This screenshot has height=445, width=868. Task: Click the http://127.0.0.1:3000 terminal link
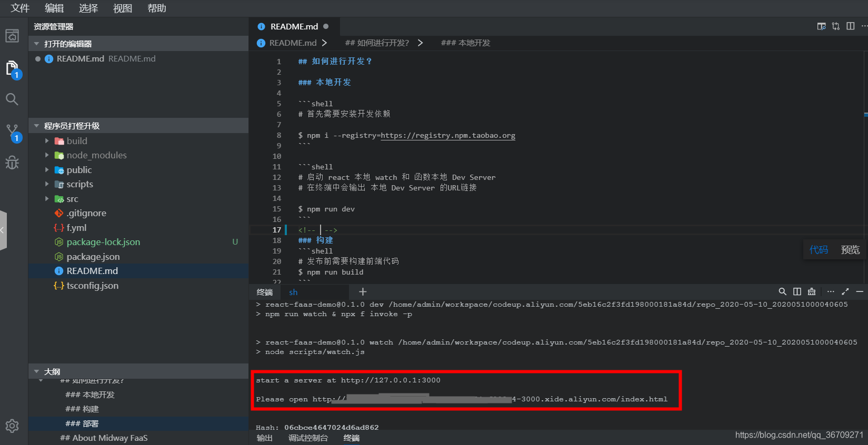[x=391, y=380]
